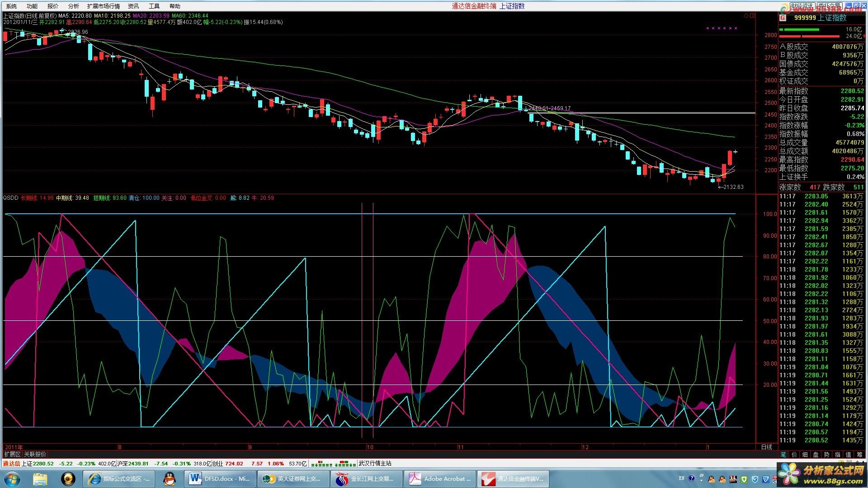Open QQ penguin in taskbar

click(170, 479)
